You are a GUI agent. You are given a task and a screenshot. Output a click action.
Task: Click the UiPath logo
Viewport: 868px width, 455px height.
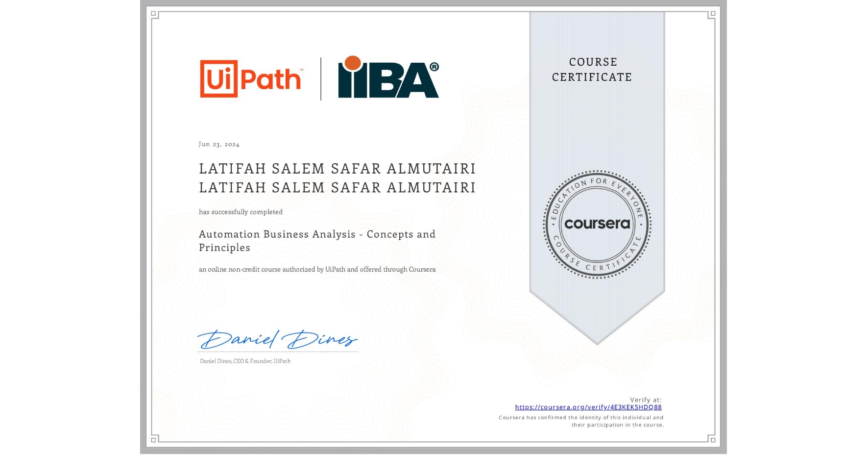[x=251, y=78]
